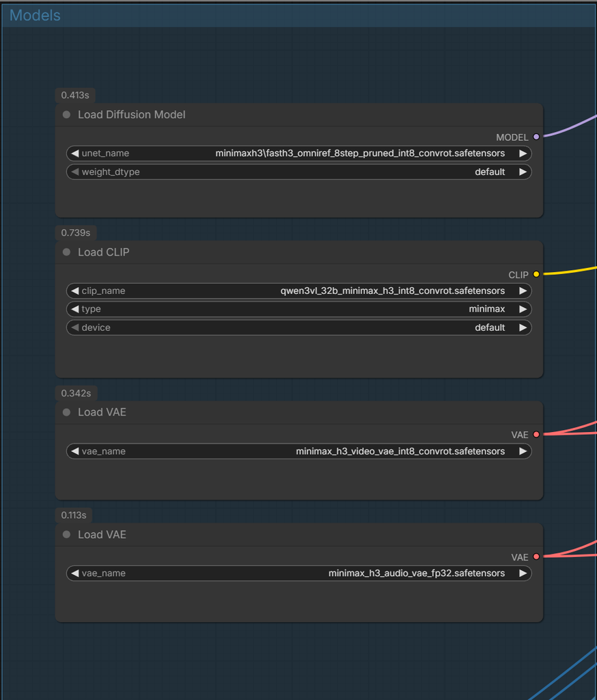Collapse the Load VAE node with 0.342s badge

(x=66, y=412)
